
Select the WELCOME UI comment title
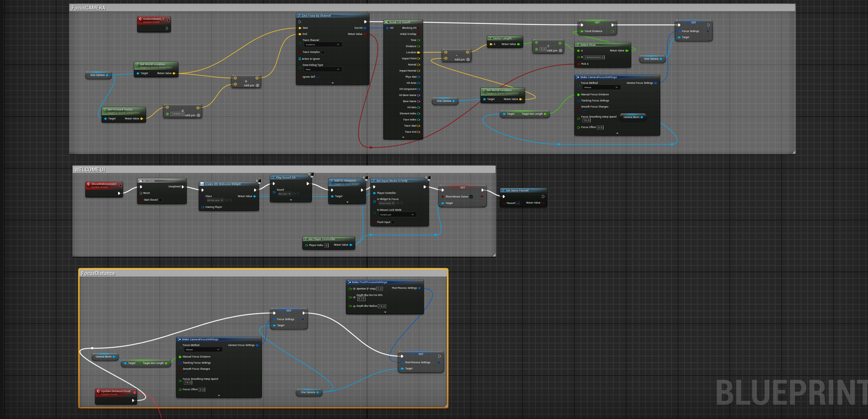(90, 170)
